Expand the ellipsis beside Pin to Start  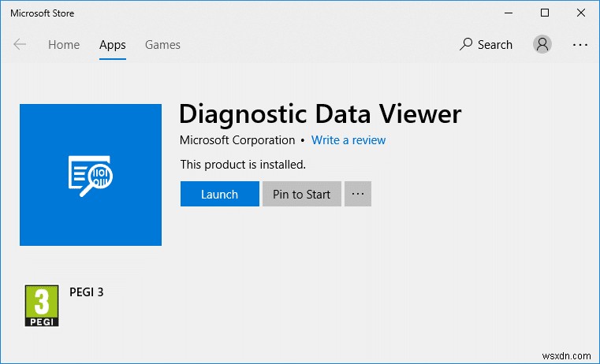pyautogui.click(x=358, y=194)
